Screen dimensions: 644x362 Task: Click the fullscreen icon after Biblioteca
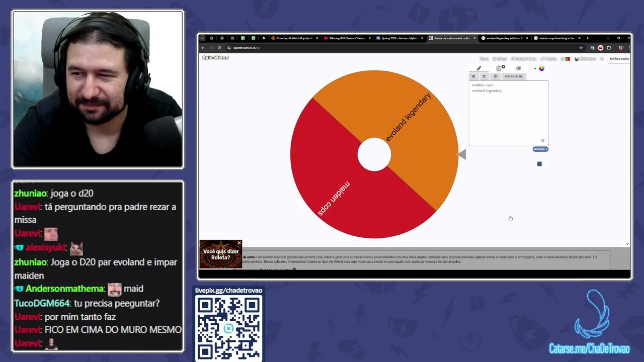tap(601, 59)
